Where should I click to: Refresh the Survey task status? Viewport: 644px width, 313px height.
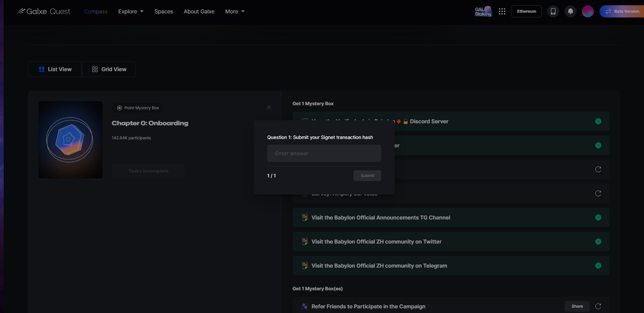coord(598,193)
